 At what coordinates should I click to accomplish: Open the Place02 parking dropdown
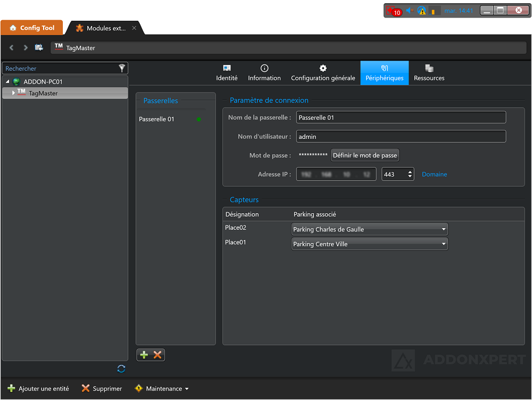(370, 229)
